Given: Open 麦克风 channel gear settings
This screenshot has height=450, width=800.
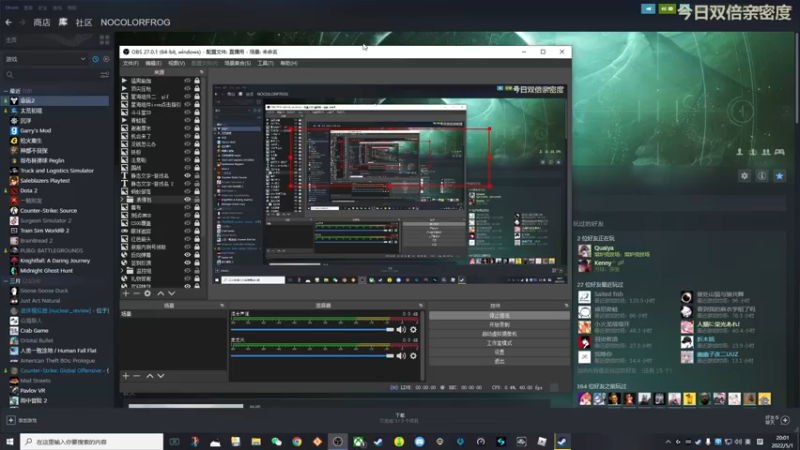Looking at the screenshot, I should (x=413, y=356).
